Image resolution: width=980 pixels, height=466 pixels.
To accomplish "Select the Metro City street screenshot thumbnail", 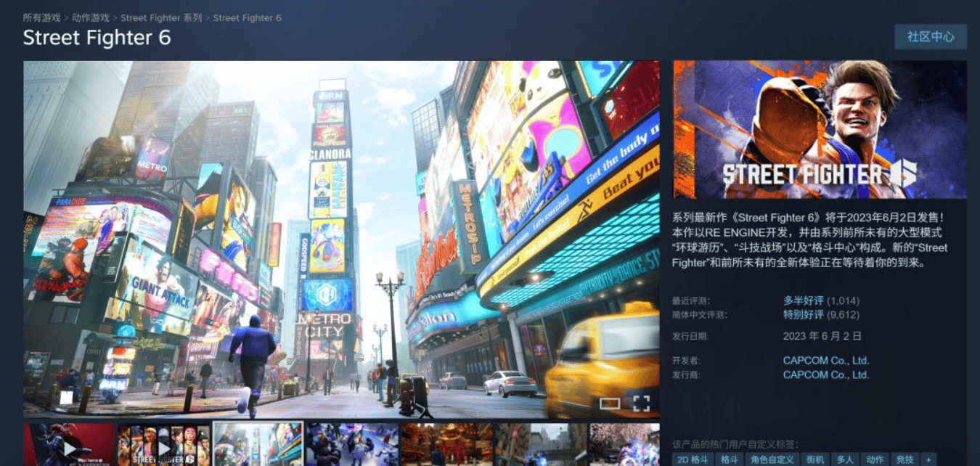I will pos(258,444).
